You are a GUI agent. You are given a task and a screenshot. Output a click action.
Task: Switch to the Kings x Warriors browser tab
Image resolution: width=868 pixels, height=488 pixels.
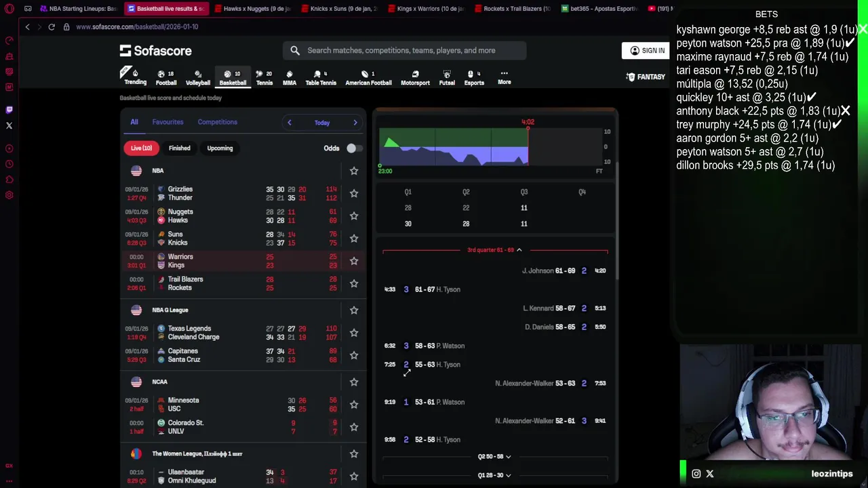pyautogui.click(x=426, y=8)
